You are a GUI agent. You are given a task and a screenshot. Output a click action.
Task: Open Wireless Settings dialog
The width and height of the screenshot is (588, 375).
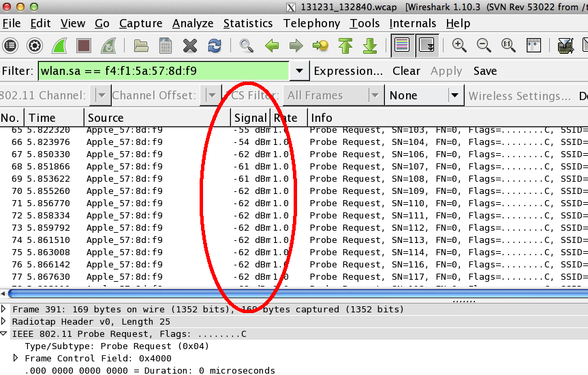[520, 96]
